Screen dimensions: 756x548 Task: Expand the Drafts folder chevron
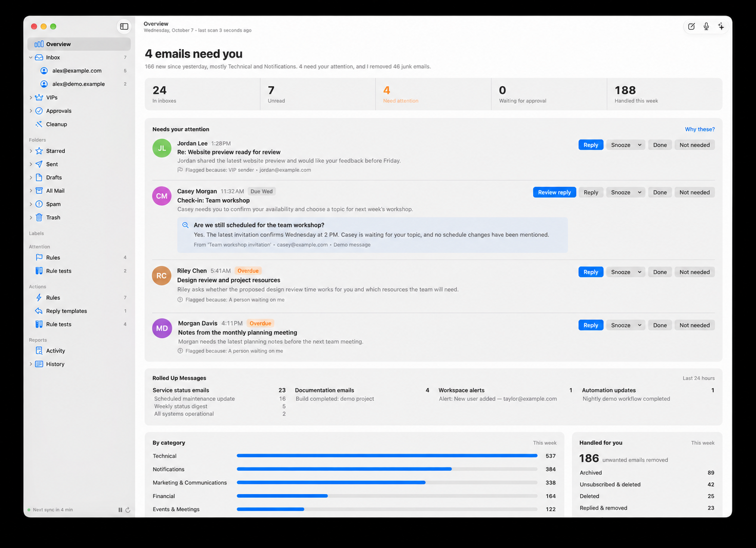(x=31, y=178)
